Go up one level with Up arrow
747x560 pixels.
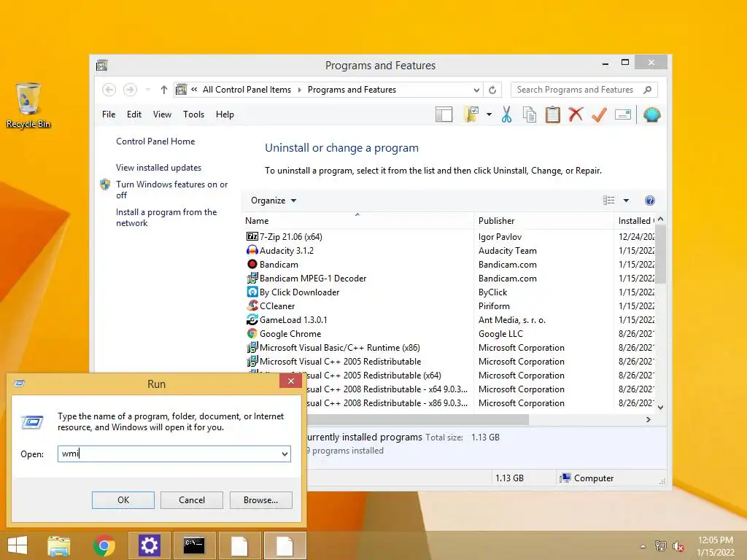click(164, 90)
